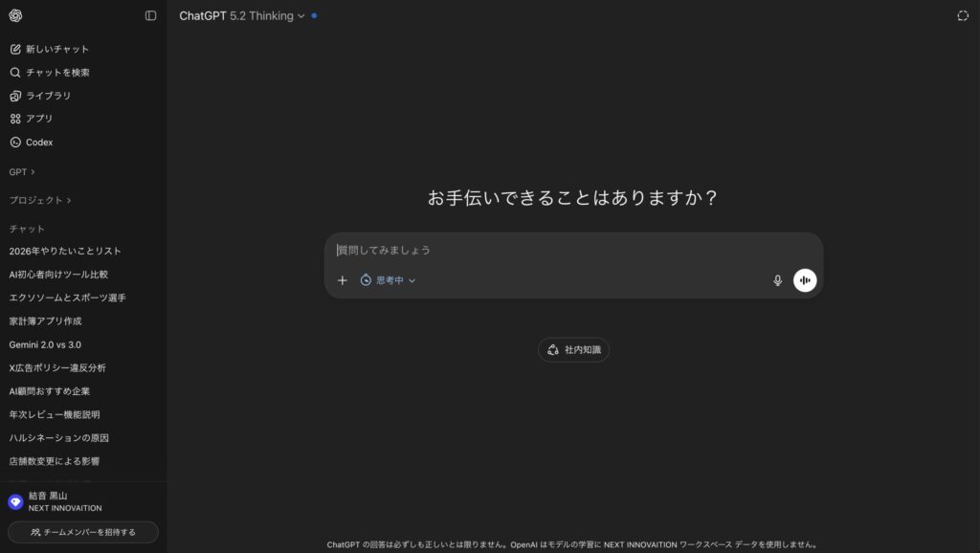Screen dimensions: 980x553
Task: Click the ChatGPT logo icon
Action: click(15, 15)
